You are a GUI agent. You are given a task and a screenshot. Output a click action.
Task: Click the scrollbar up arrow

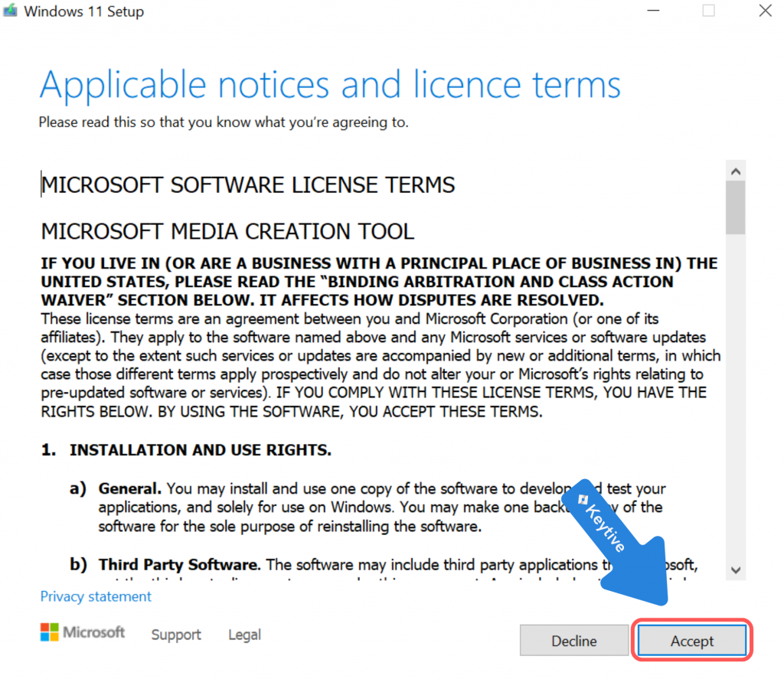[736, 171]
